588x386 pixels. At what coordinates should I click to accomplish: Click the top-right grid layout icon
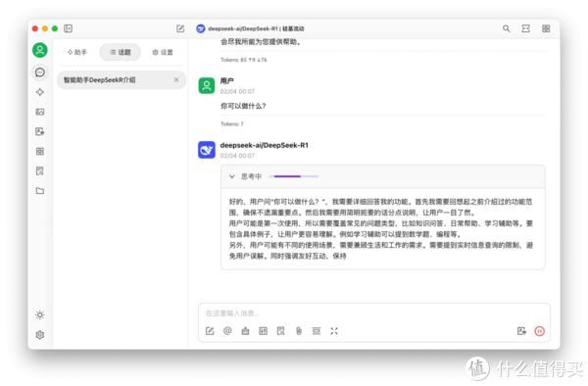pos(546,28)
